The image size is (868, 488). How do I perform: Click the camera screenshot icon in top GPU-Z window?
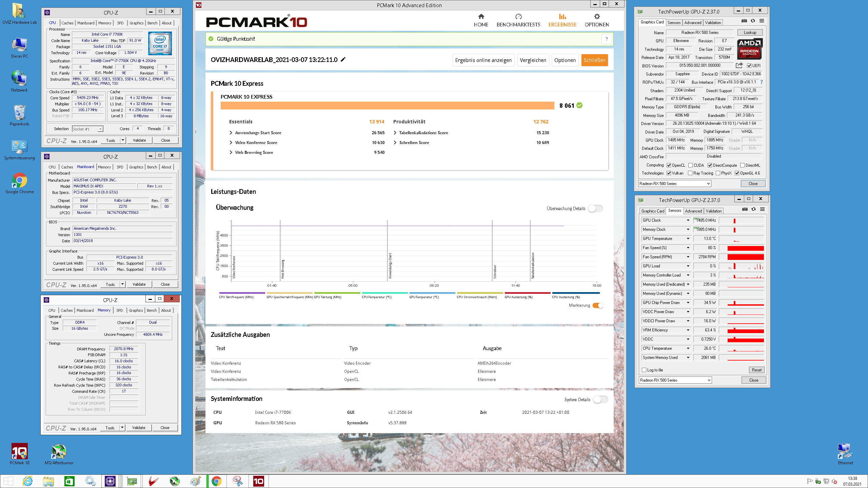click(x=744, y=21)
